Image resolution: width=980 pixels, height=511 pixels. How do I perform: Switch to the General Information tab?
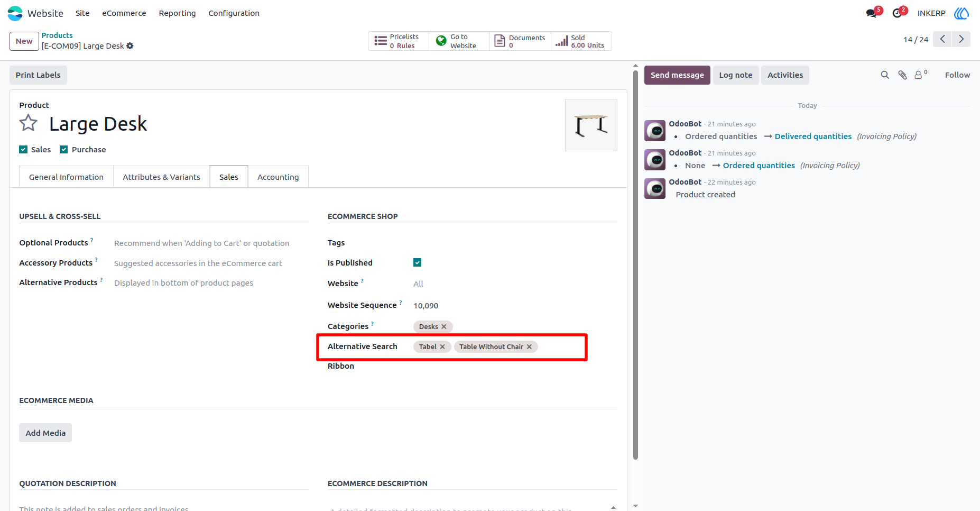click(x=66, y=177)
